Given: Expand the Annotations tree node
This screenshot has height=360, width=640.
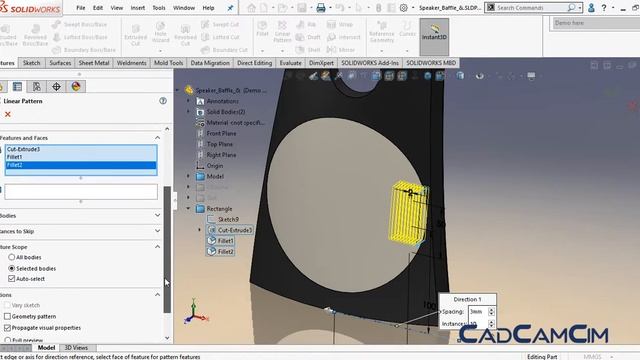Looking at the screenshot, I should tap(188, 101).
